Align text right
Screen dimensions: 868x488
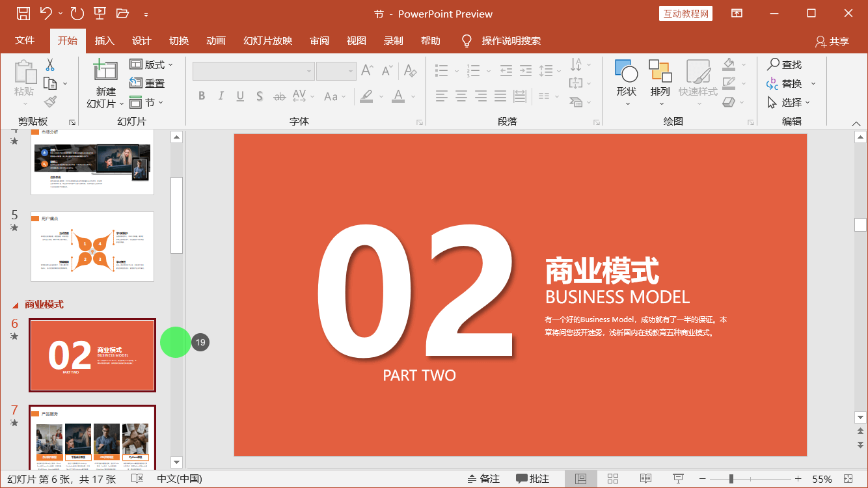coord(481,96)
